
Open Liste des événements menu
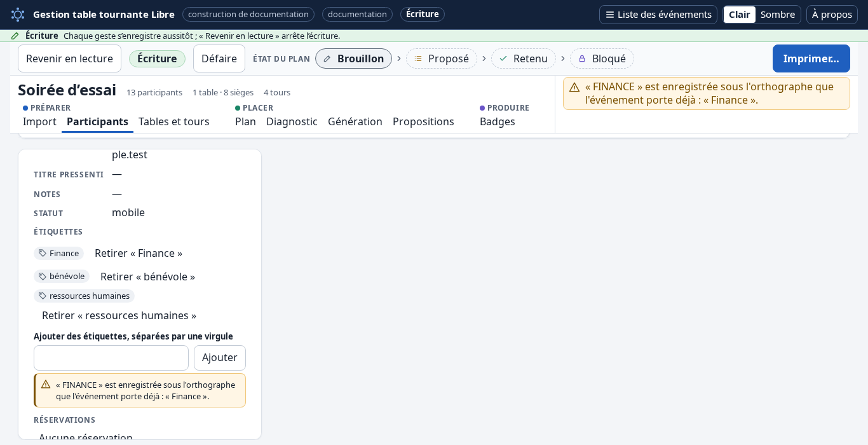[658, 15]
